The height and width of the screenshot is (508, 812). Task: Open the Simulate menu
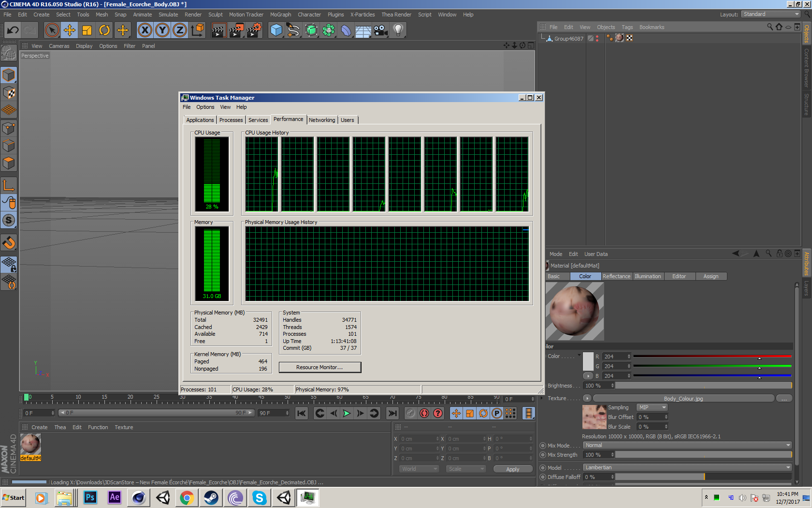tap(168, 15)
